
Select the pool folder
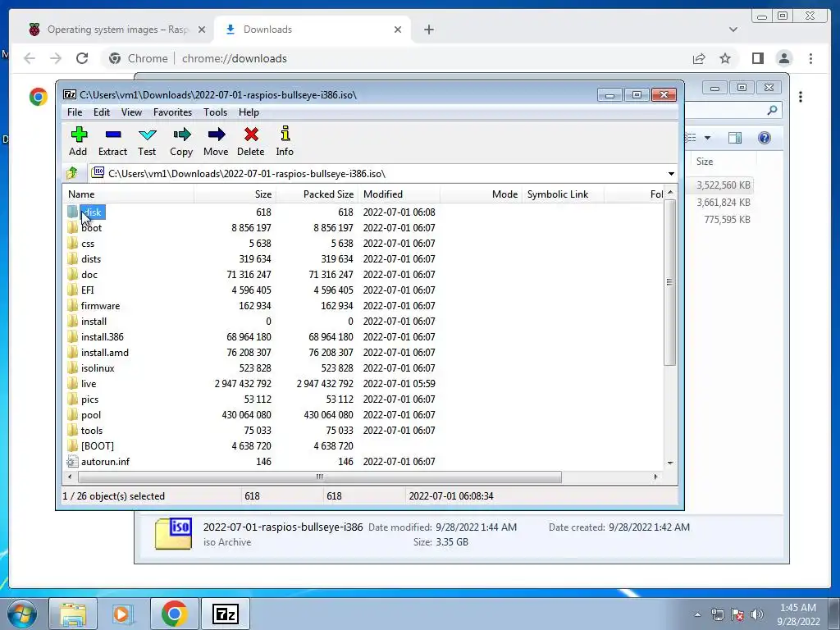tap(91, 414)
